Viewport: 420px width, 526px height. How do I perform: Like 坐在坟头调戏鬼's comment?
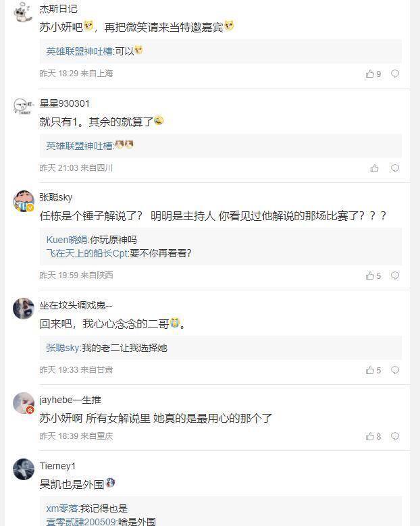(370, 370)
